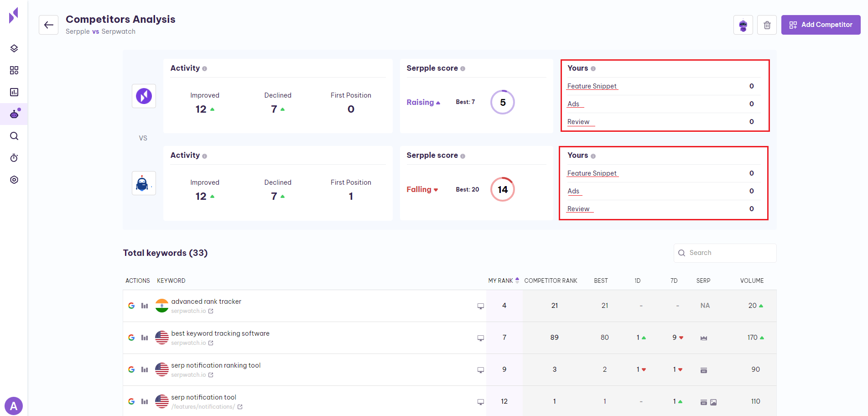Click Review in second Yours card
Screen dimensions: 868x416
(578, 209)
